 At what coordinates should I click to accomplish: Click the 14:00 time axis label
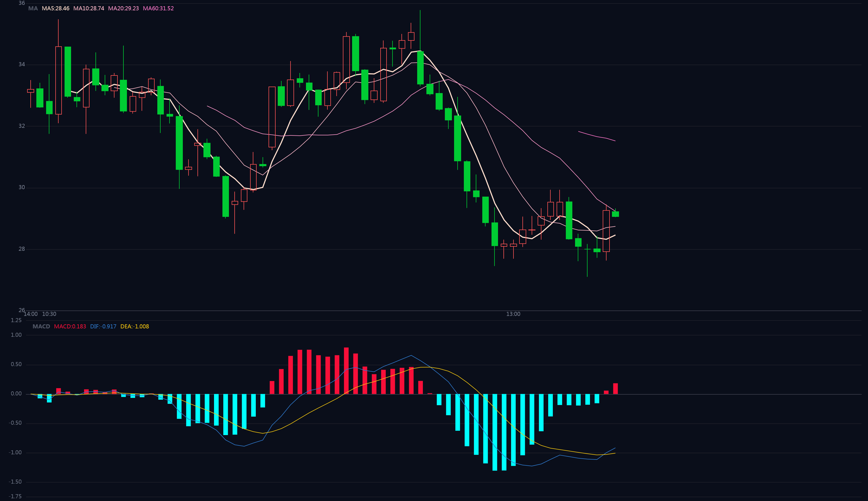point(31,314)
